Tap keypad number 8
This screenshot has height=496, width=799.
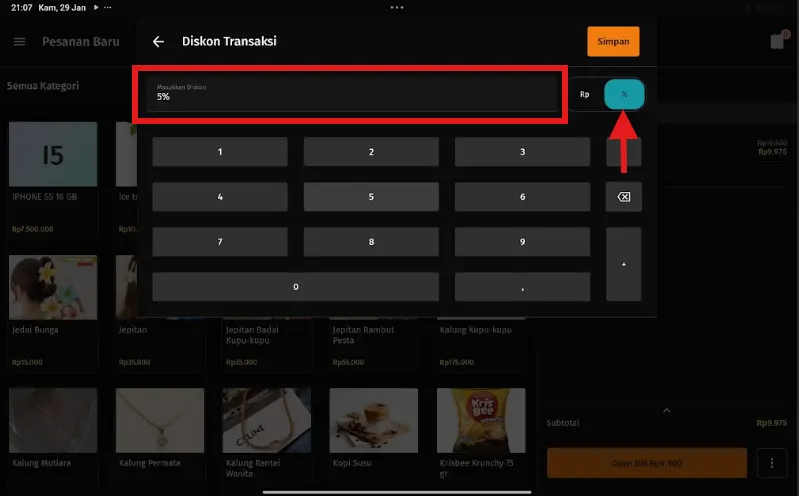click(x=371, y=242)
